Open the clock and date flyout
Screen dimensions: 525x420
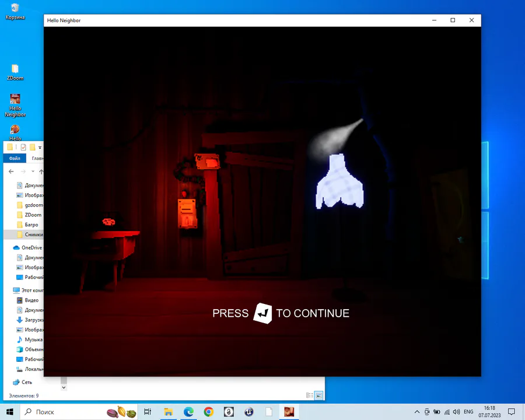click(x=489, y=412)
